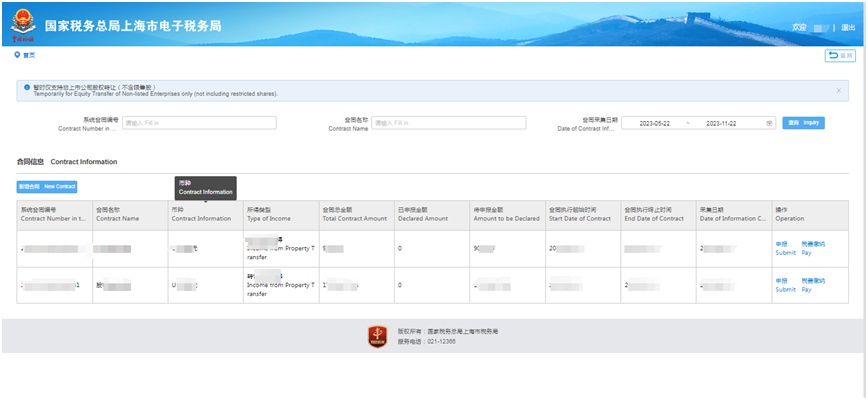Click the Total Contract Amount column header
868x400 pixels.
(x=354, y=214)
